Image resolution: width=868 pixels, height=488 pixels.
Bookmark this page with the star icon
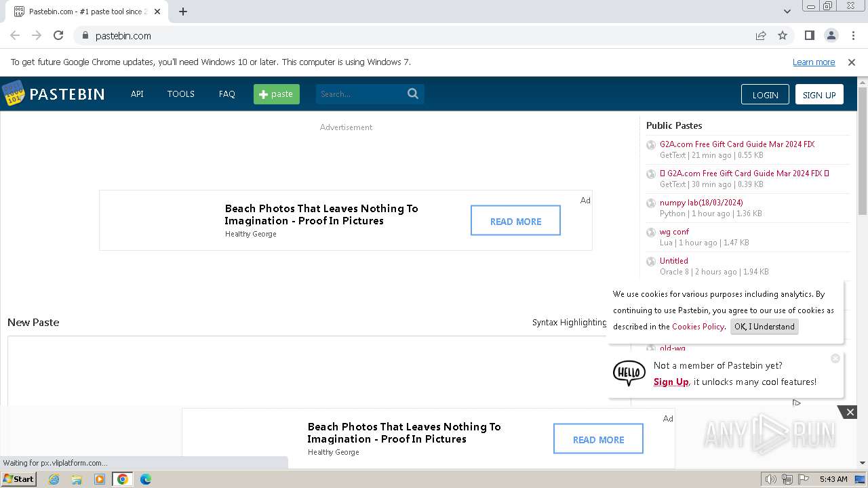click(x=783, y=35)
